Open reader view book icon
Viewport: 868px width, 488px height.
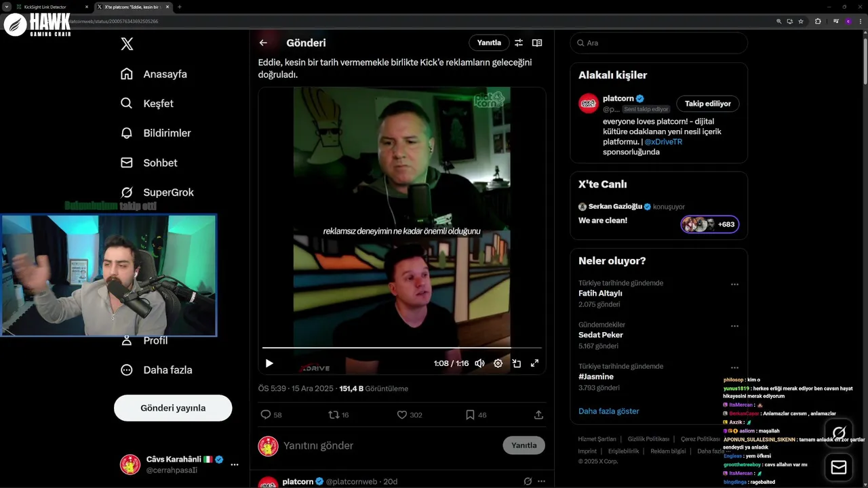[537, 43]
